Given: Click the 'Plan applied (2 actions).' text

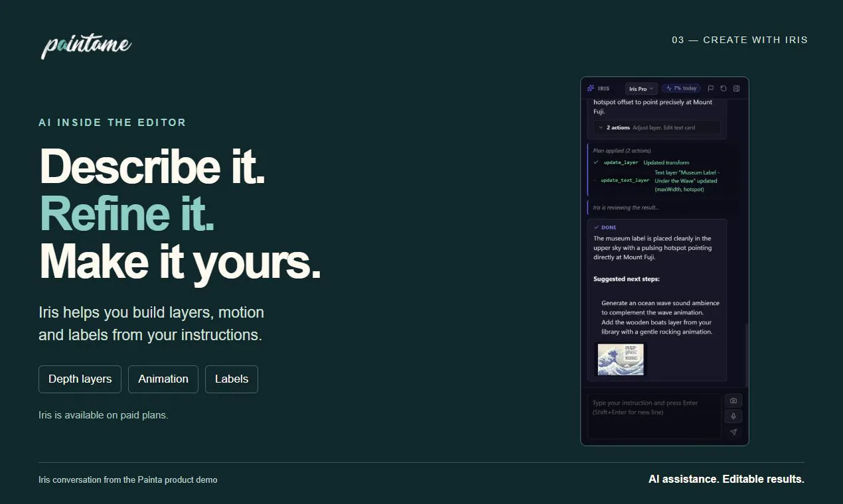Looking at the screenshot, I should [x=623, y=151].
